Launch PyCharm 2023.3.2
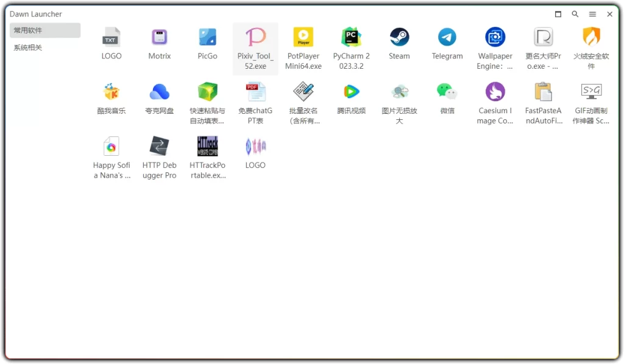The image size is (624, 364). (351, 37)
